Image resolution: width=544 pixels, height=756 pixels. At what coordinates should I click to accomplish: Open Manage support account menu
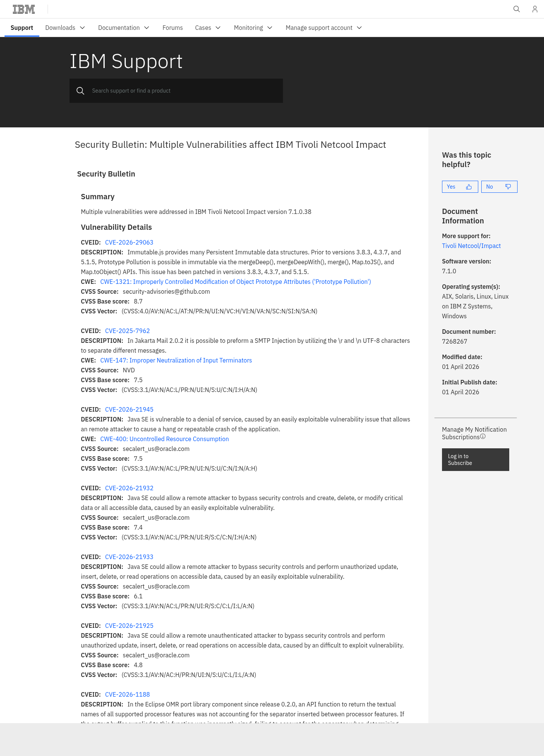pyautogui.click(x=324, y=28)
